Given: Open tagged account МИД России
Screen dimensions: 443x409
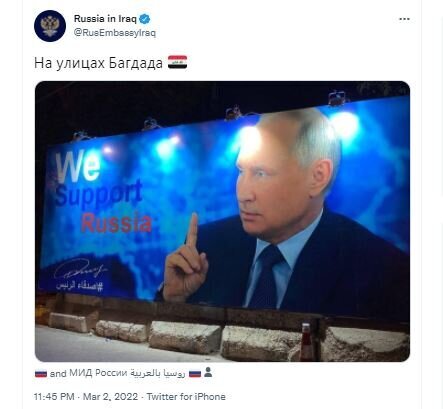Looking at the screenshot, I should point(98,373).
